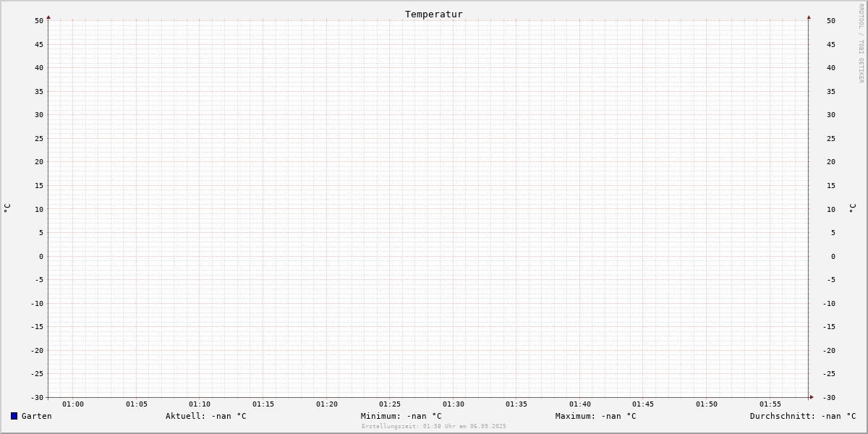The image size is (868, 434).
Task: Click the 01:25 time axis label
Action: (x=390, y=404)
